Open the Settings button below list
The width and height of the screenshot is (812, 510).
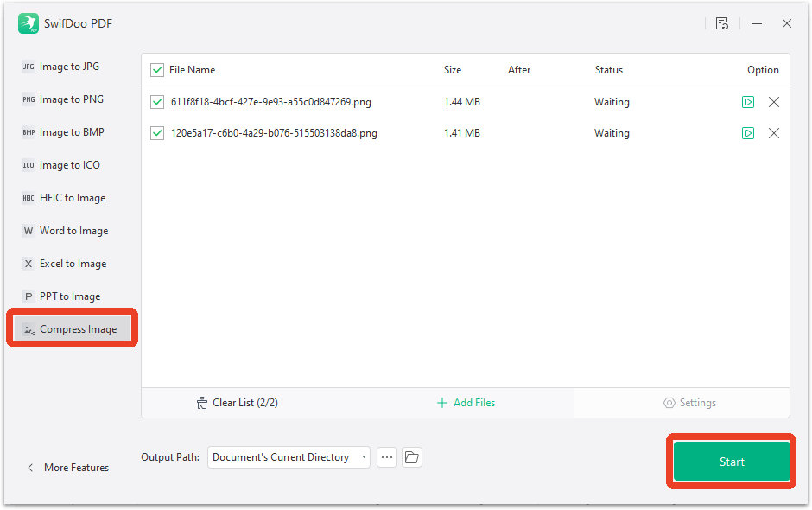click(x=690, y=403)
